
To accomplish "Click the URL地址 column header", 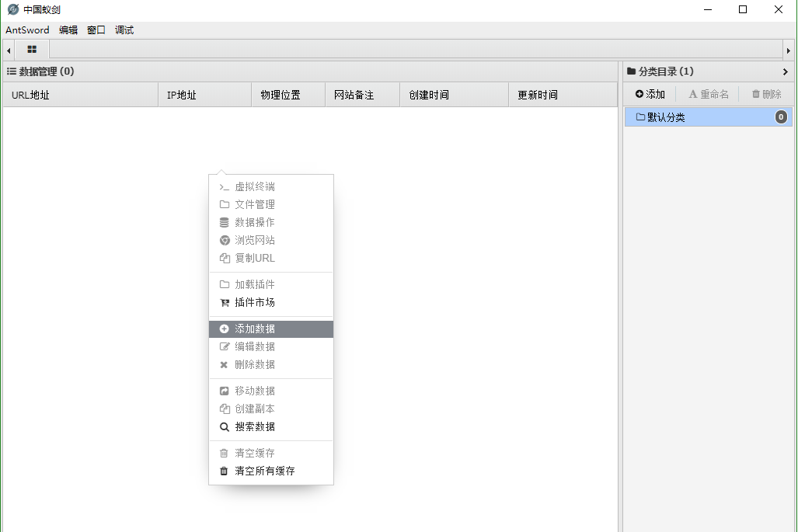I will (80, 95).
